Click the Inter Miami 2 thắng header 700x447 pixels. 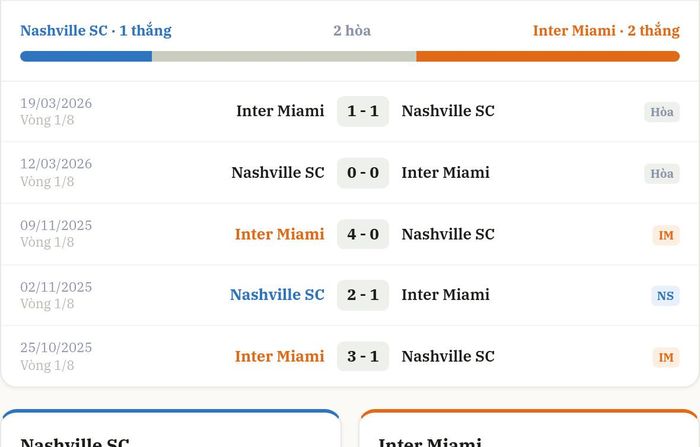[606, 31]
